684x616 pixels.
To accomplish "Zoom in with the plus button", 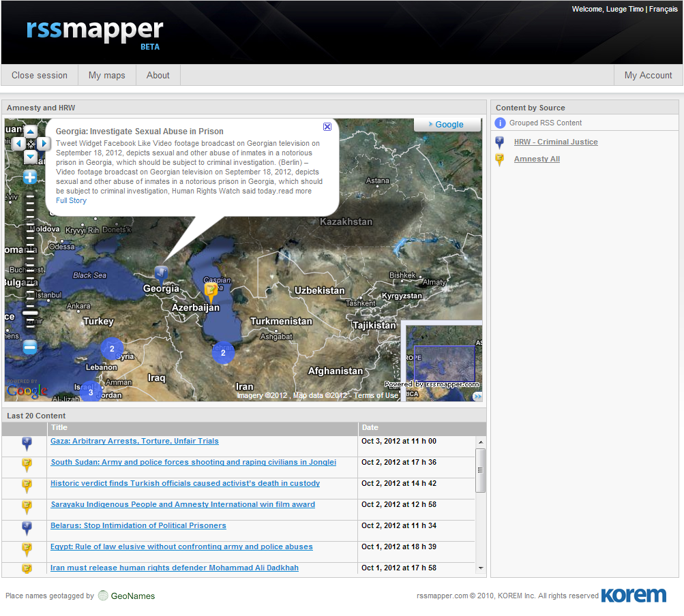I will click(x=30, y=177).
